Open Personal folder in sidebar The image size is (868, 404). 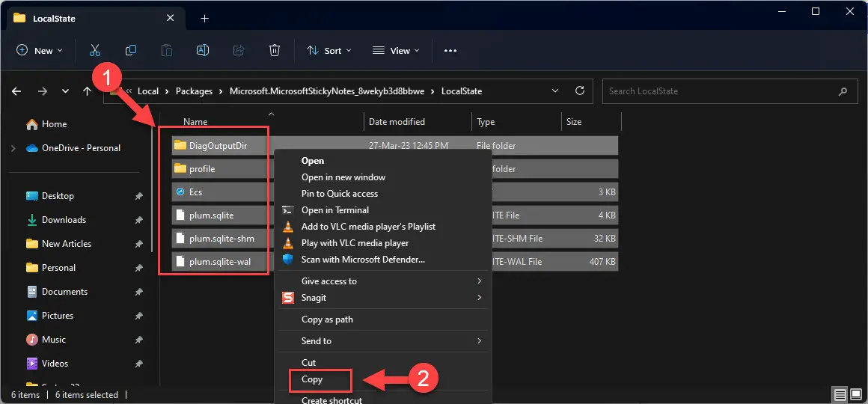coord(58,267)
